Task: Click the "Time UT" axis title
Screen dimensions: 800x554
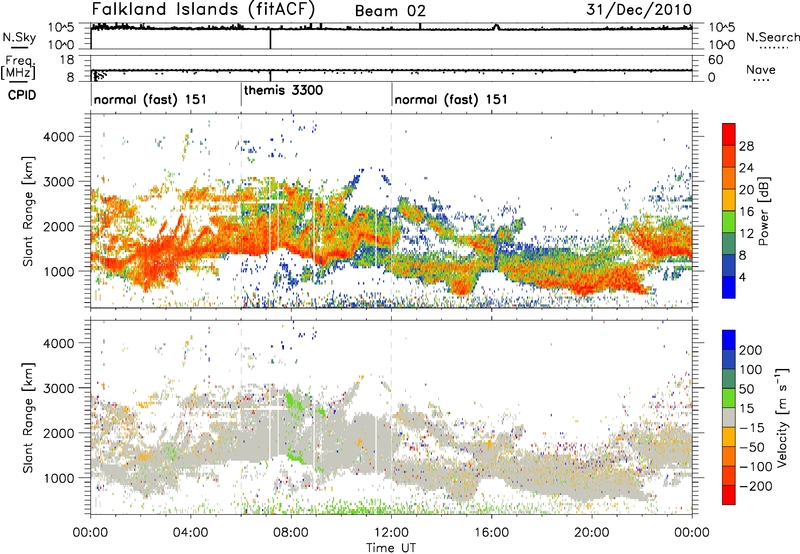Action: pos(391,548)
